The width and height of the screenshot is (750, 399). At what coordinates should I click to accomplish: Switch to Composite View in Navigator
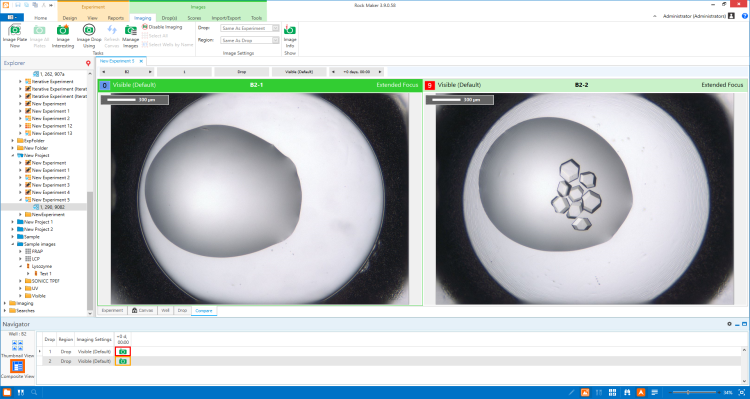click(x=17, y=369)
